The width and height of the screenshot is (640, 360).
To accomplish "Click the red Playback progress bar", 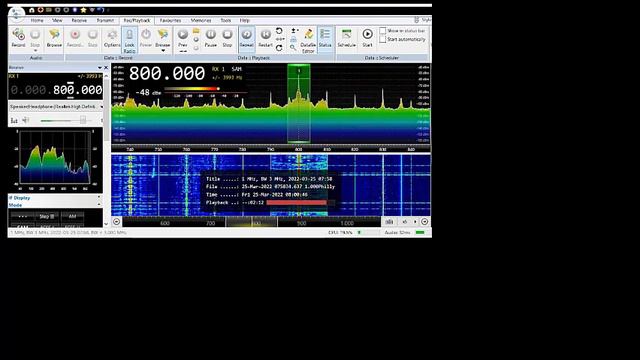I will click(296, 202).
